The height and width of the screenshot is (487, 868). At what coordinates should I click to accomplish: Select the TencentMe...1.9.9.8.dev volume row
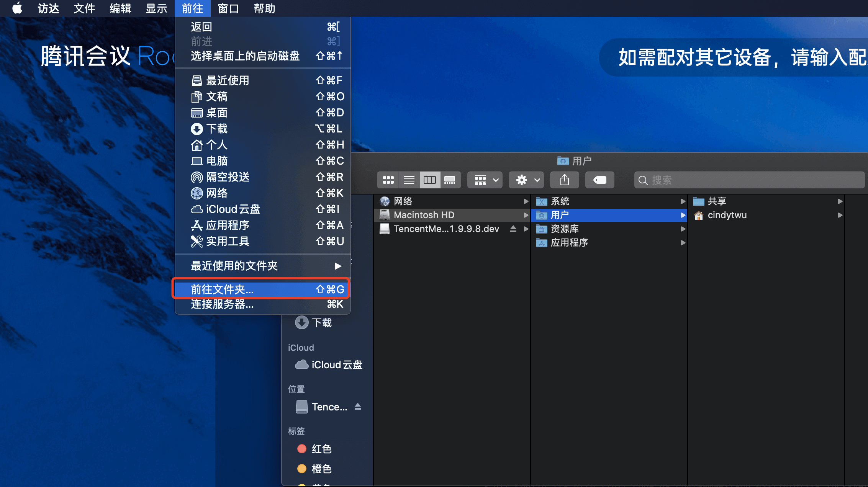[452, 229]
